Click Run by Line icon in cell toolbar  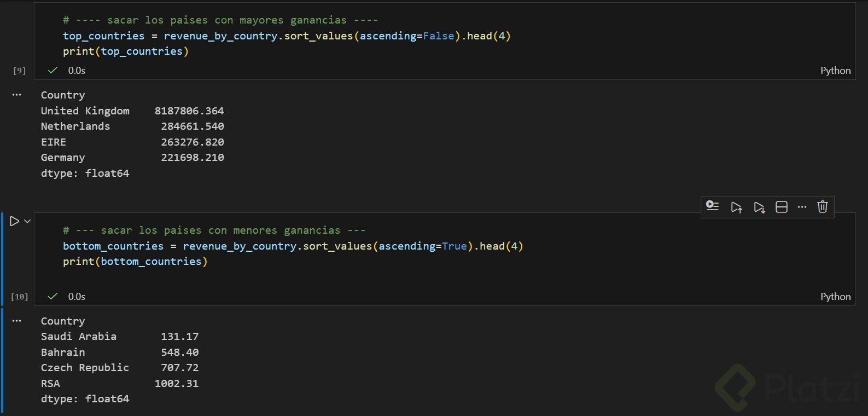(x=712, y=207)
